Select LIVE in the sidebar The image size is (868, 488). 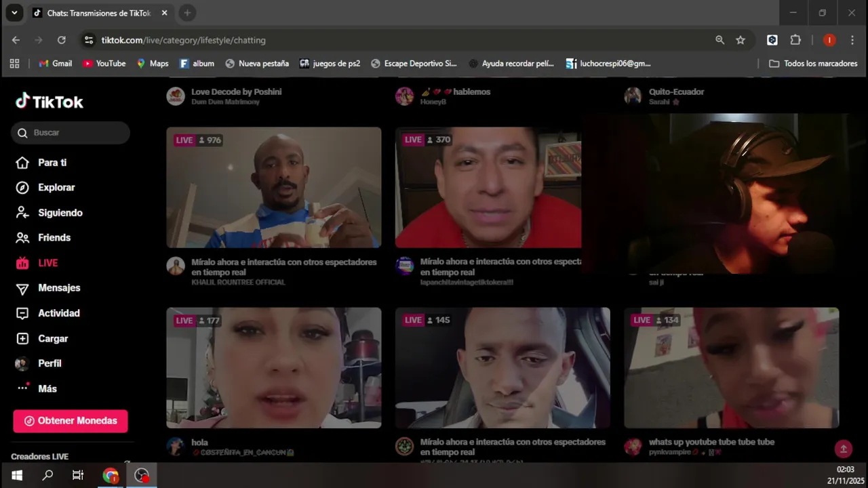[x=37, y=263]
